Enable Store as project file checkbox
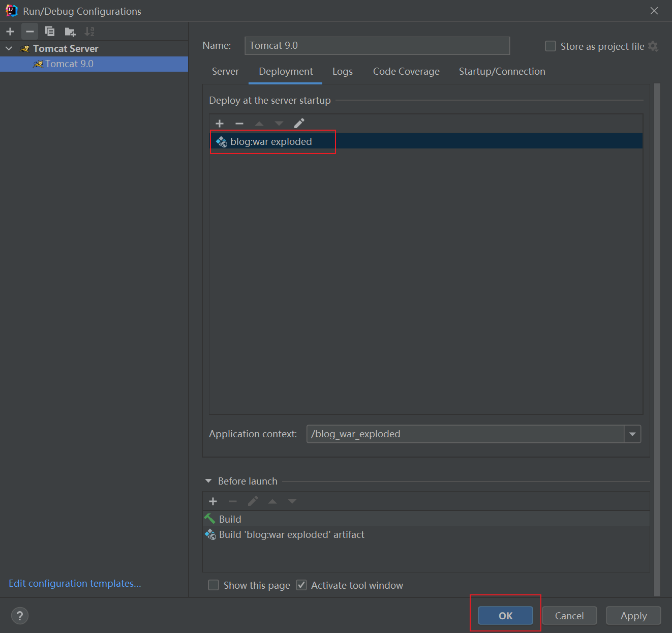The image size is (672, 633). coord(551,46)
